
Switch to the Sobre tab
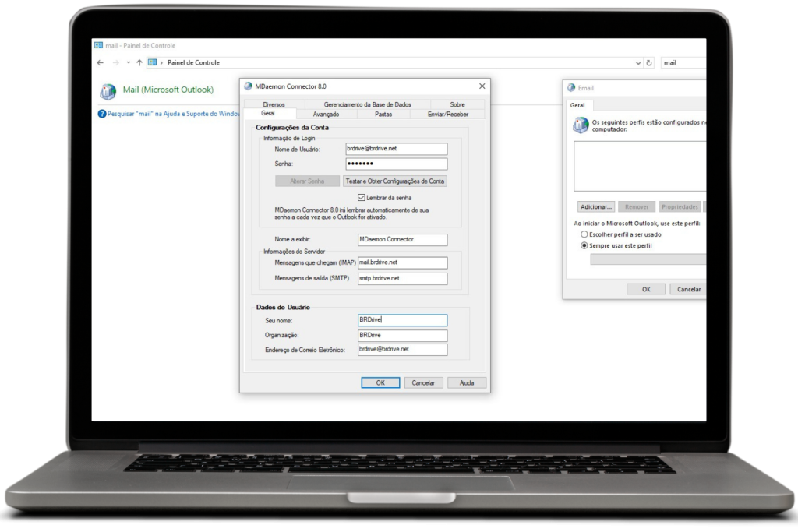(x=457, y=104)
